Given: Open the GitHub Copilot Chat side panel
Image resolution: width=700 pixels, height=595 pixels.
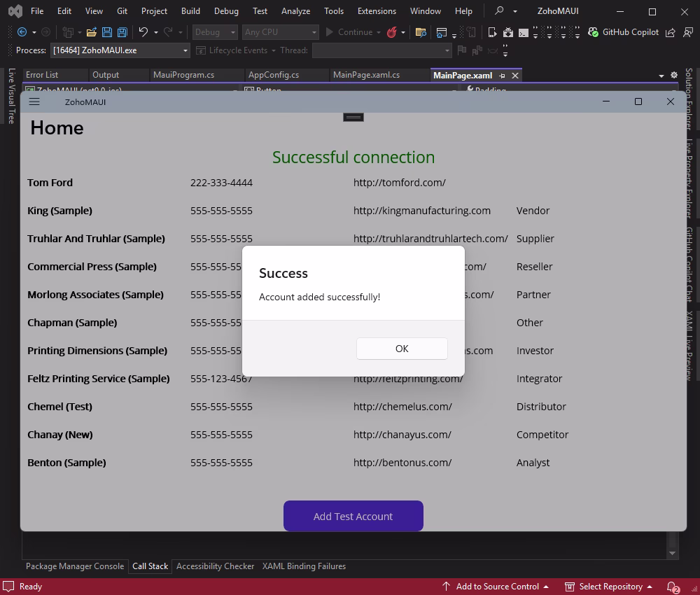Looking at the screenshot, I should click(x=689, y=265).
